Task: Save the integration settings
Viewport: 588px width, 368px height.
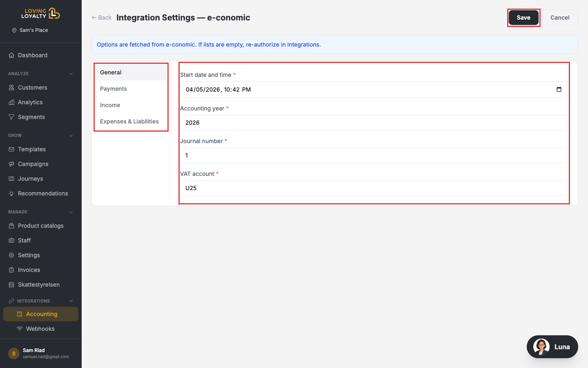Action: [523, 18]
